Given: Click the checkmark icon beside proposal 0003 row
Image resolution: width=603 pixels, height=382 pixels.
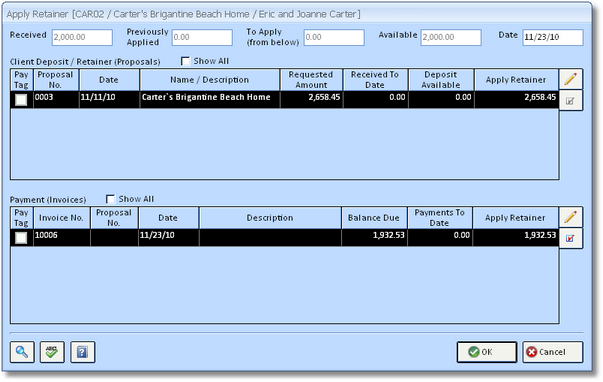Looking at the screenshot, I should click(x=571, y=101).
